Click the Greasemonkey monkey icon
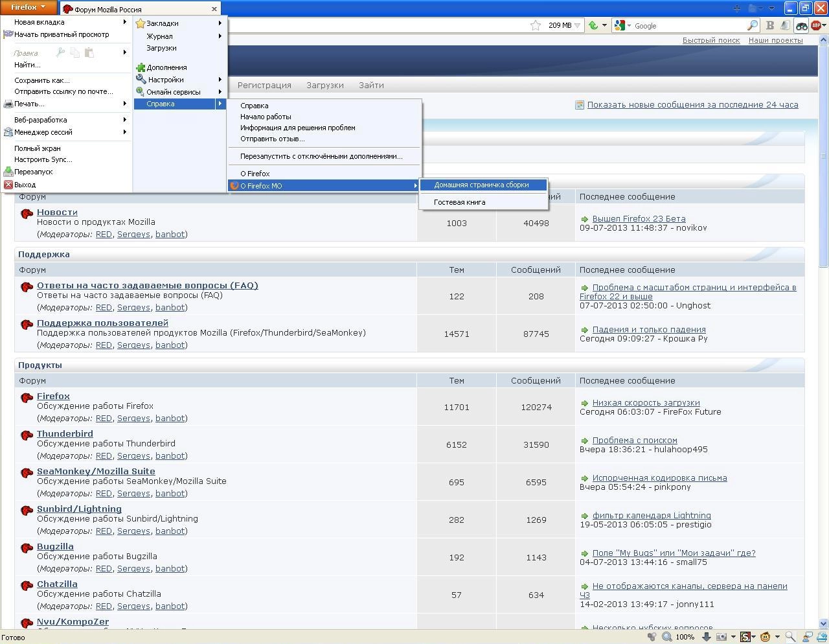This screenshot has height=644, width=829. (765, 637)
